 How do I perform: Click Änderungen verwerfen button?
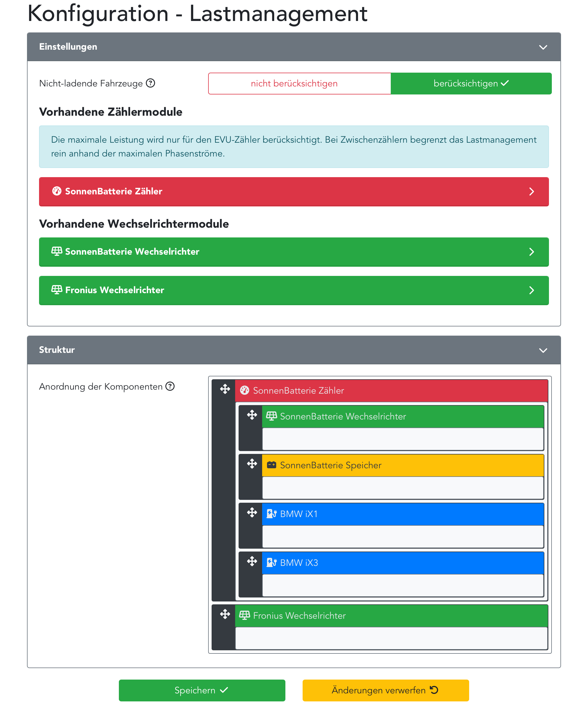(x=385, y=690)
